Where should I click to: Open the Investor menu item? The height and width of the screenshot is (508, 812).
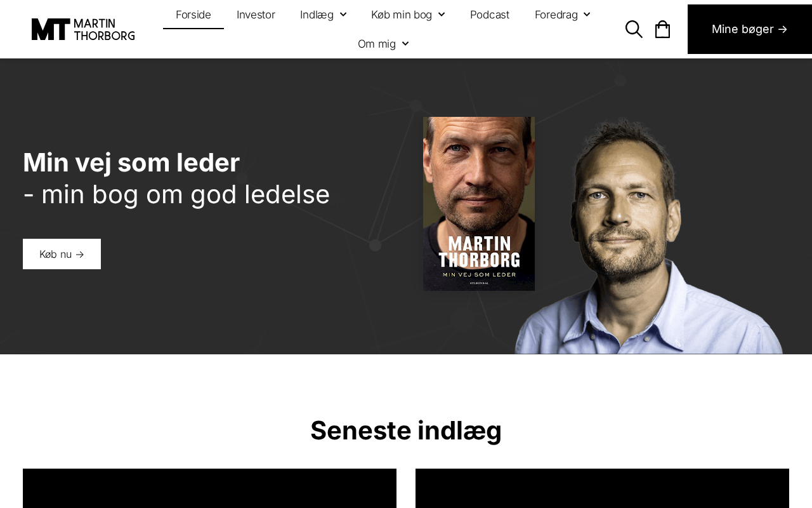point(256,15)
